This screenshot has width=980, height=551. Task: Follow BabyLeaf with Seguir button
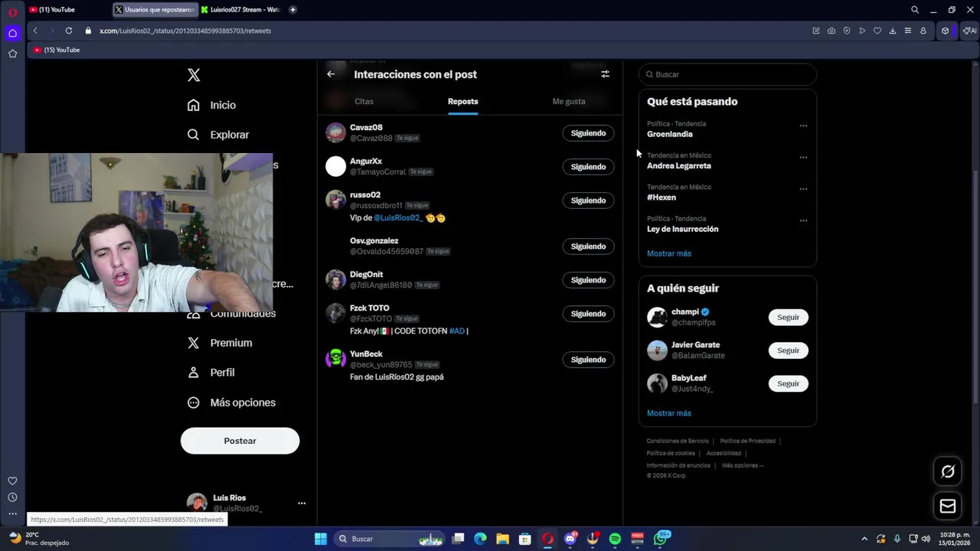click(788, 383)
